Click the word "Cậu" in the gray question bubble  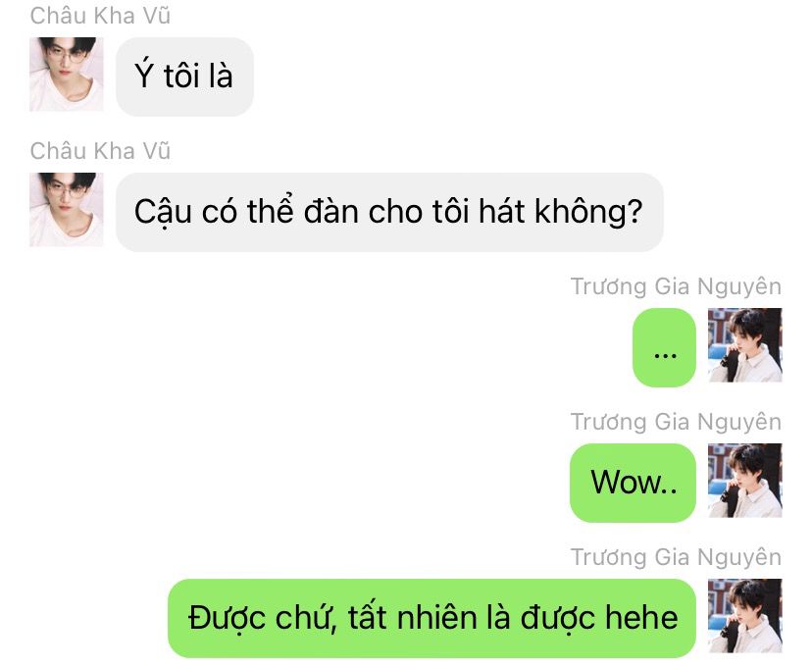(x=163, y=213)
